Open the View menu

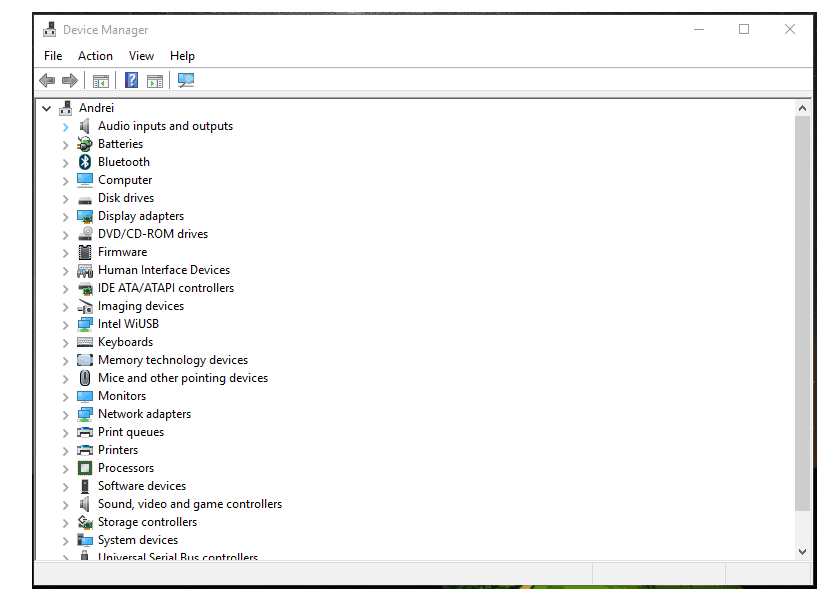[141, 56]
